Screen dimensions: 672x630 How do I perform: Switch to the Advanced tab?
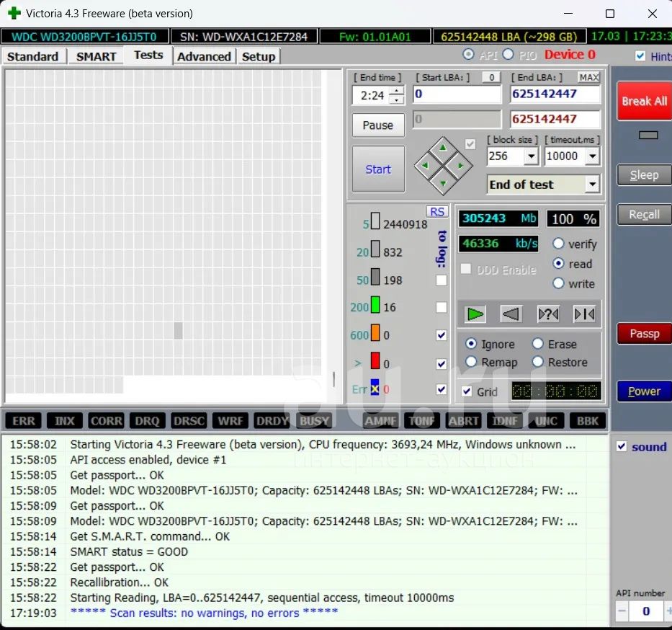coord(204,57)
